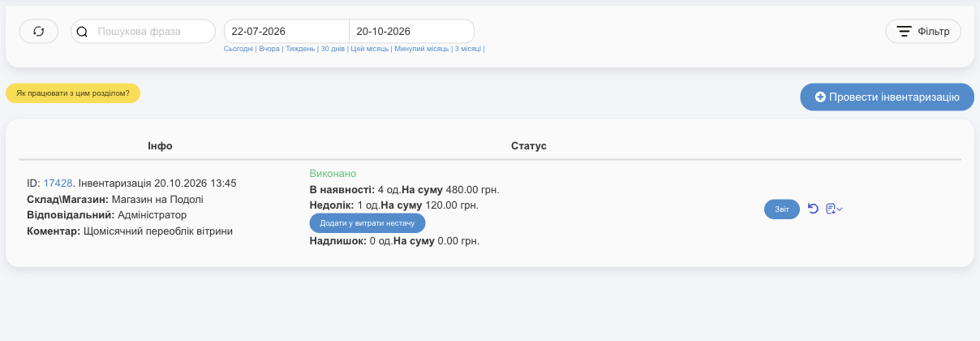Click Провести інвентаризацію button
980x341 pixels.
(887, 97)
